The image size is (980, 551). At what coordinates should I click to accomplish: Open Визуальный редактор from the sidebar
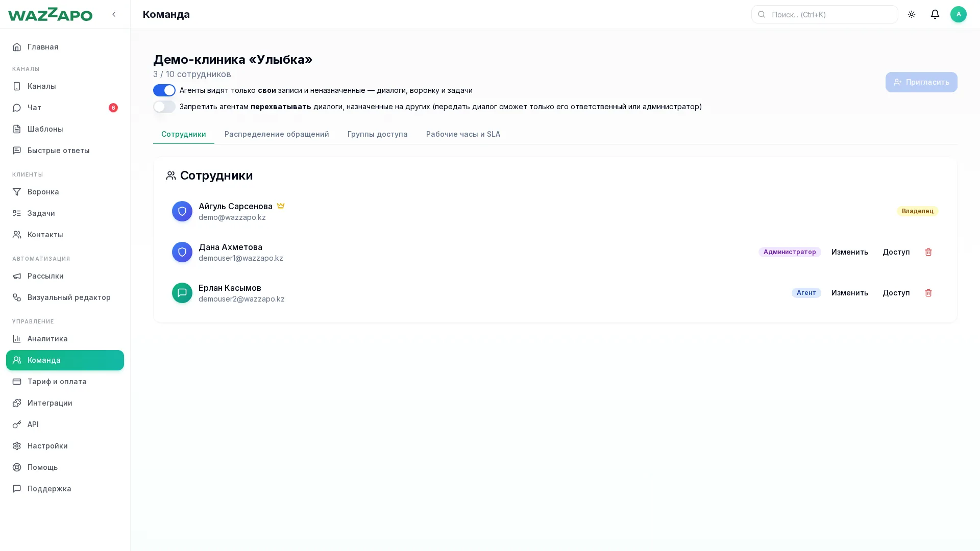coord(65,297)
